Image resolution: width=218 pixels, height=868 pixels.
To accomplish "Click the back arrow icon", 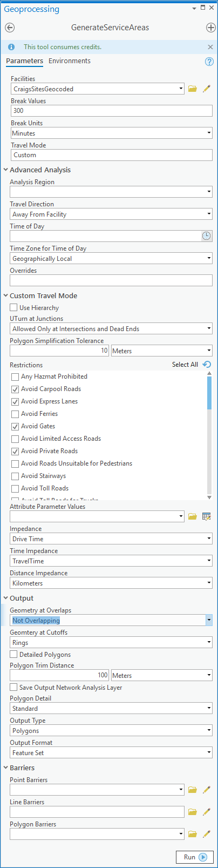I will point(9,28).
